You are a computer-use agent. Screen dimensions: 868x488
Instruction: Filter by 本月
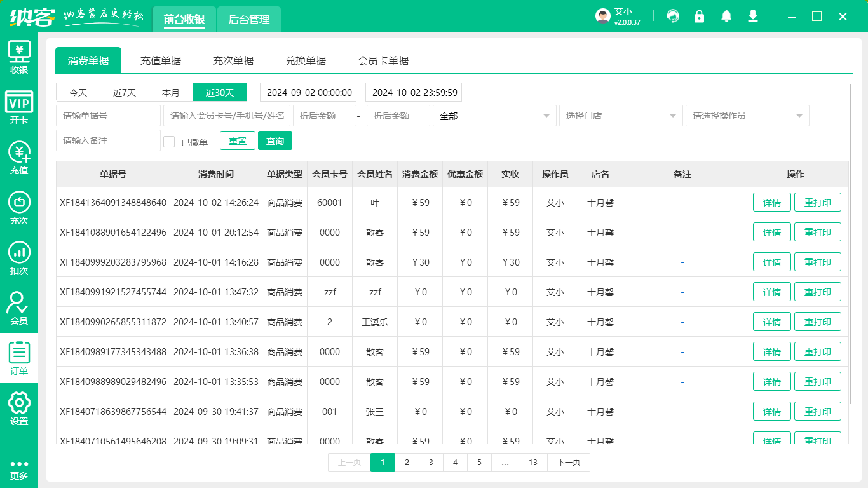(x=171, y=92)
